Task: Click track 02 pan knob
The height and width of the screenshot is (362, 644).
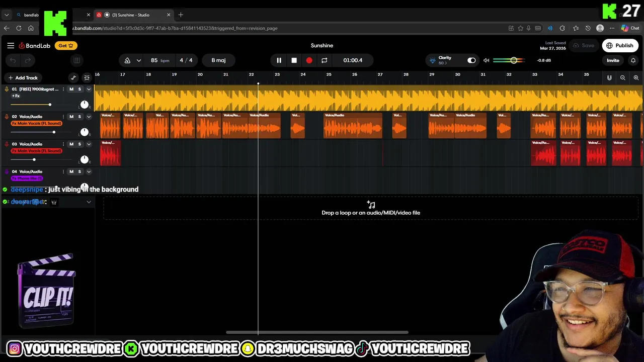Action: tap(85, 132)
